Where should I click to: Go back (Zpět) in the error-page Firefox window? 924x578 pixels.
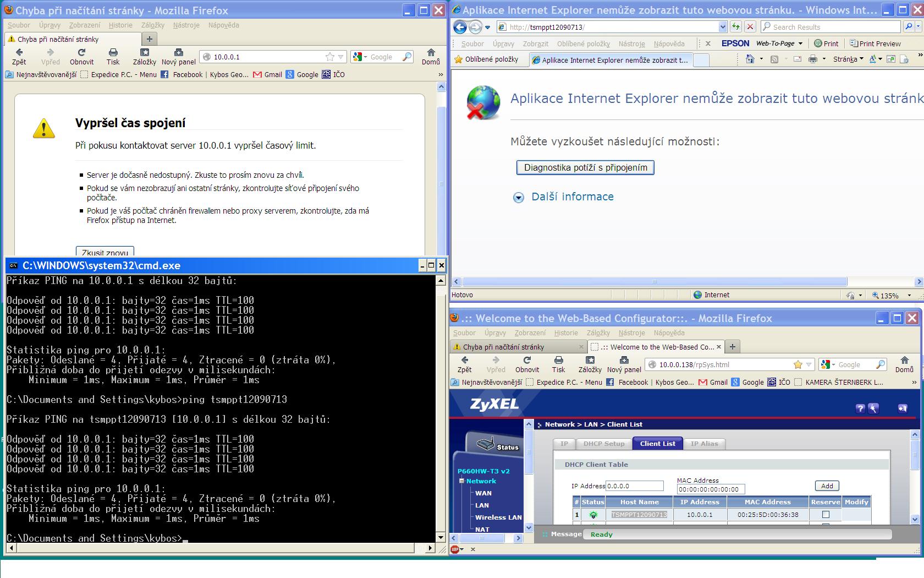(x=19, y=56)
